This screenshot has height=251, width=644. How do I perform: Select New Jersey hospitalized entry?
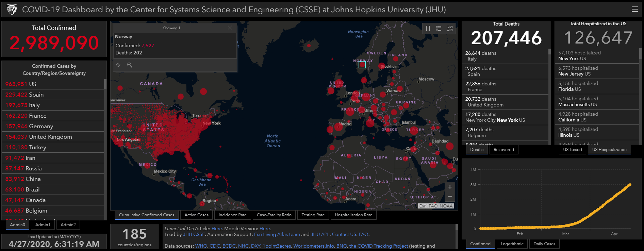(597, 71)
